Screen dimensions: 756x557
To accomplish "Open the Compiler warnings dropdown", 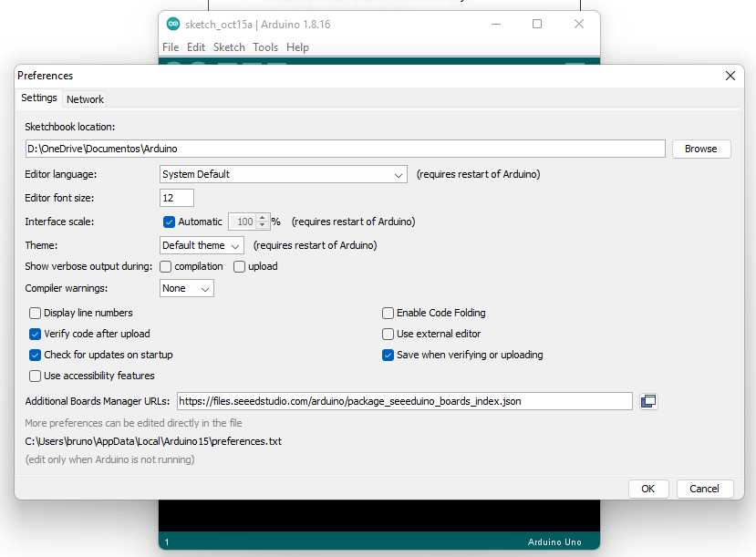I will pyautogui.click(x=186, y=289).
